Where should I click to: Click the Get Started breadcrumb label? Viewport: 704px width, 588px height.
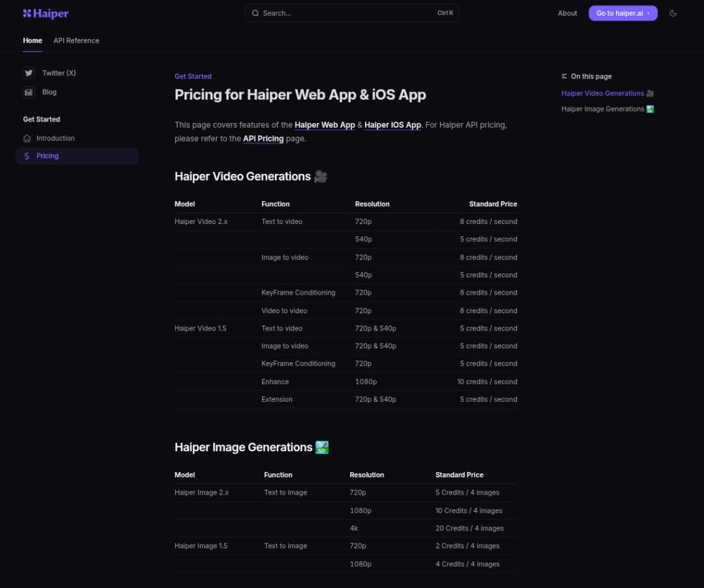(193, 76)
